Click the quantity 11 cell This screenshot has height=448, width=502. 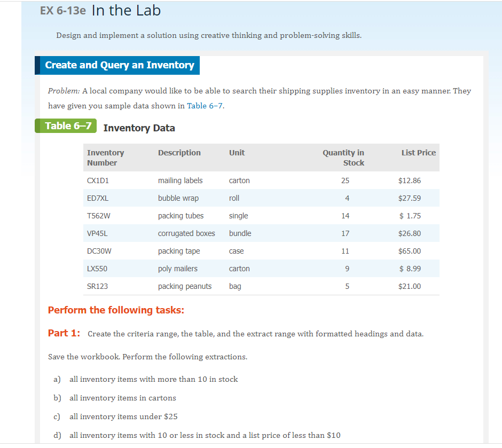[345, 251]
